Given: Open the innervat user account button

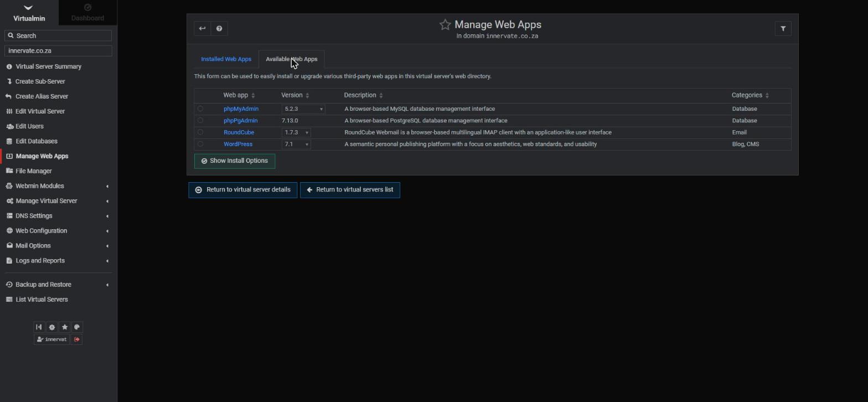Looking at the screenshot, I should (51, 339).
